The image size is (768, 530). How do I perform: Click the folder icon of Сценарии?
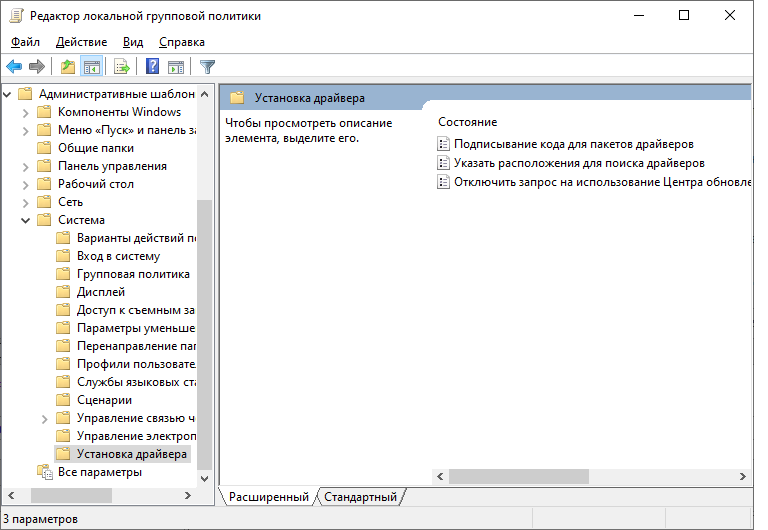(x=63, y=400)
